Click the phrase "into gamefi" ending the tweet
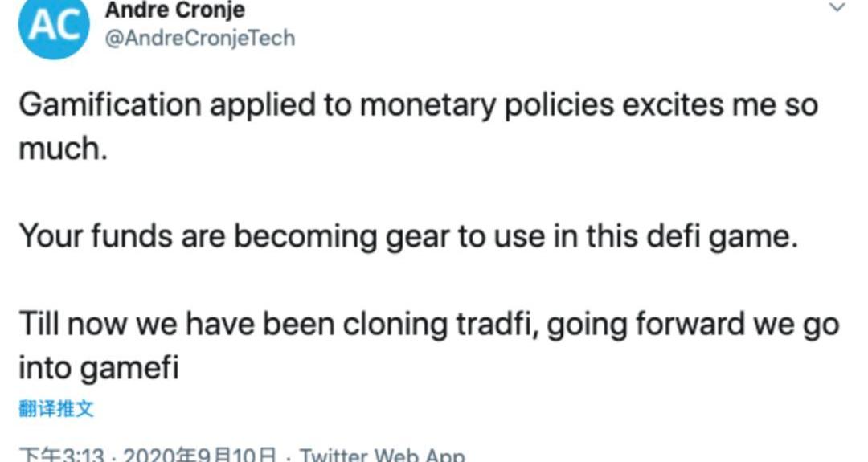868x462 pixels. coord(98,368)
